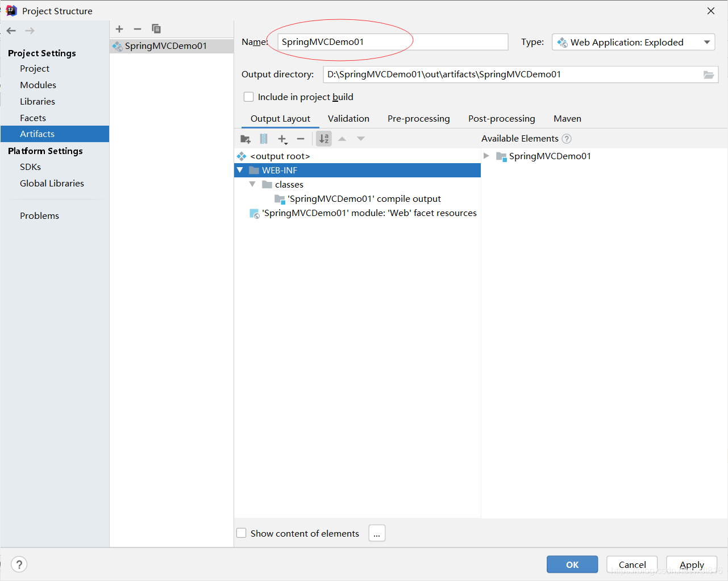
Task: Open help with question mark button
Action: coord(19,565)
